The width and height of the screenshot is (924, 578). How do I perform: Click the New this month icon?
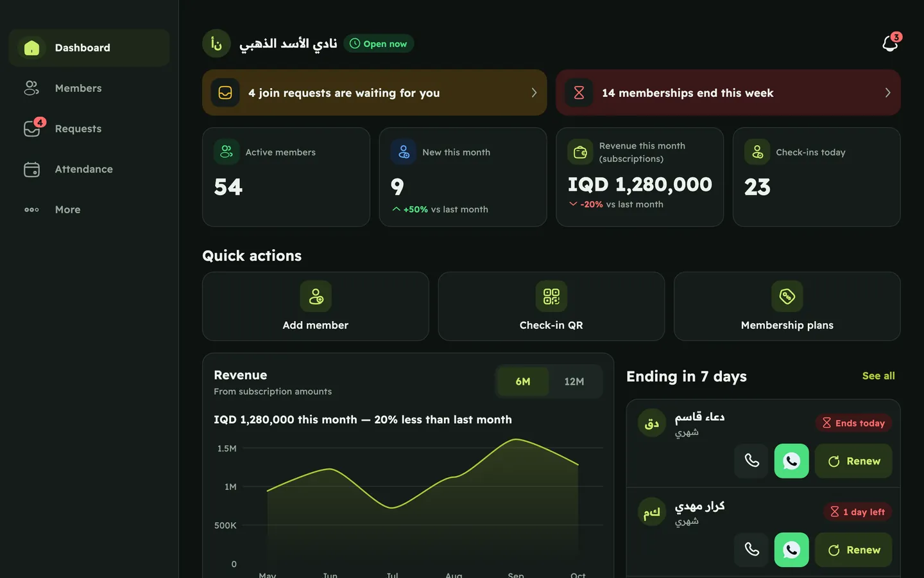tap(404, 152)
